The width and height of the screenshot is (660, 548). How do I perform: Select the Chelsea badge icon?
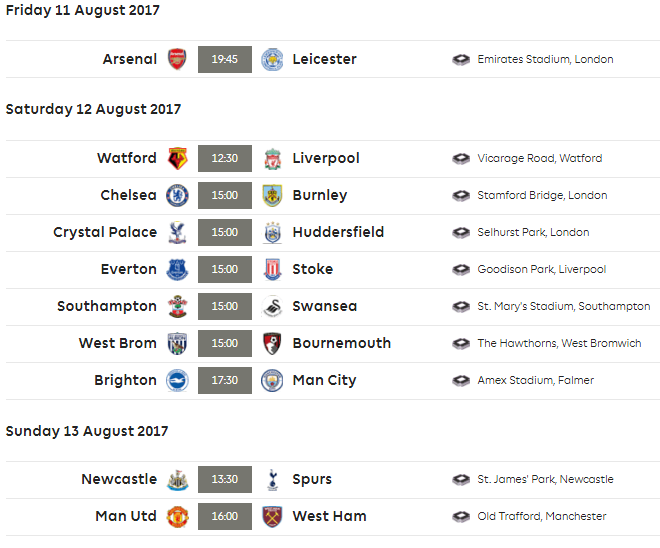(177, 195)
